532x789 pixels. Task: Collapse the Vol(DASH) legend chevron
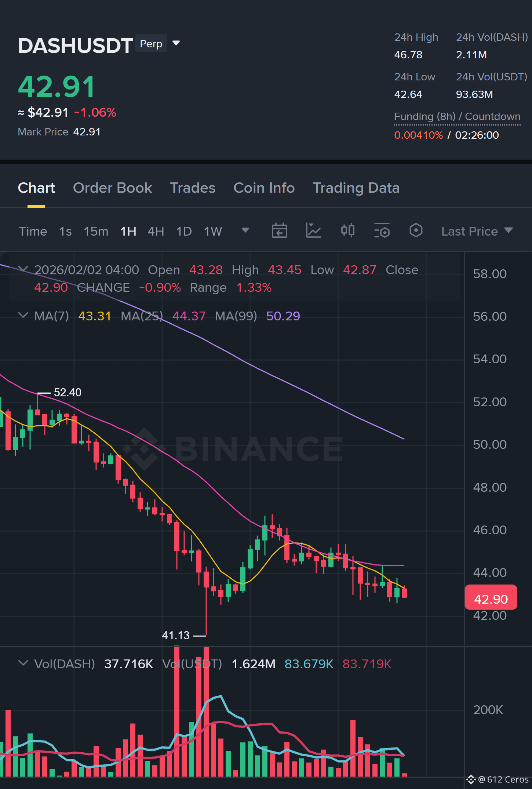23,663
